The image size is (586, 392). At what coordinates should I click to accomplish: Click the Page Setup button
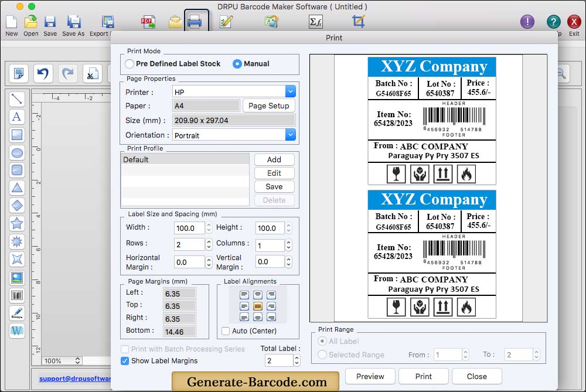[269, 105]
